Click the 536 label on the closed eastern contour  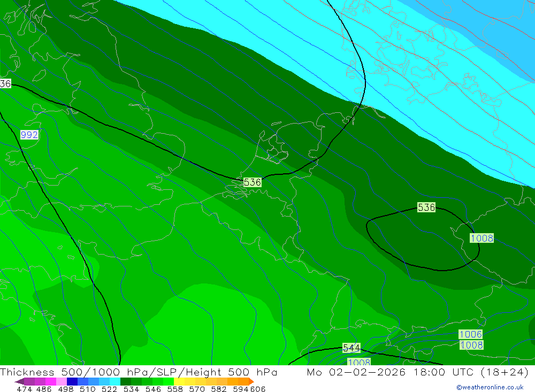(x=426, y=207)
